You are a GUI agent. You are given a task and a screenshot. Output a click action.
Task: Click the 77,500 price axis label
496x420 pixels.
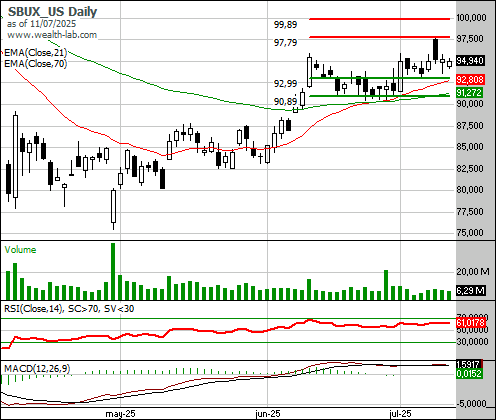click(x=469, y=212)
